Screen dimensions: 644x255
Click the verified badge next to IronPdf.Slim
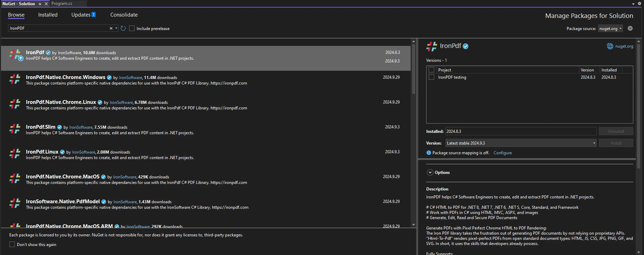[x=59, y=127]
